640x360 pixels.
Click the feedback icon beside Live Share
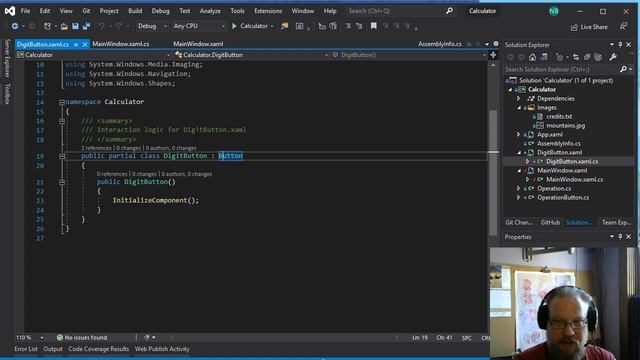(623, 27)
